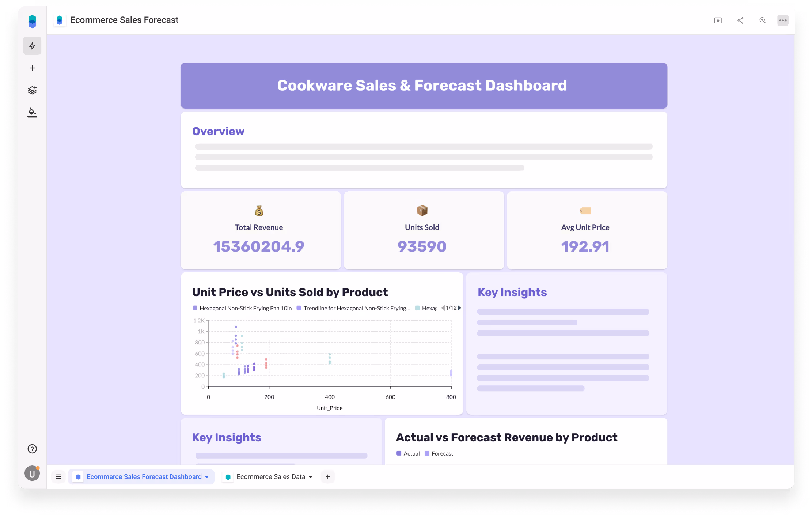This screenshot has width=812, height=517.
Task: Select the paint bucket theme icon
Action: pos(32,113)
